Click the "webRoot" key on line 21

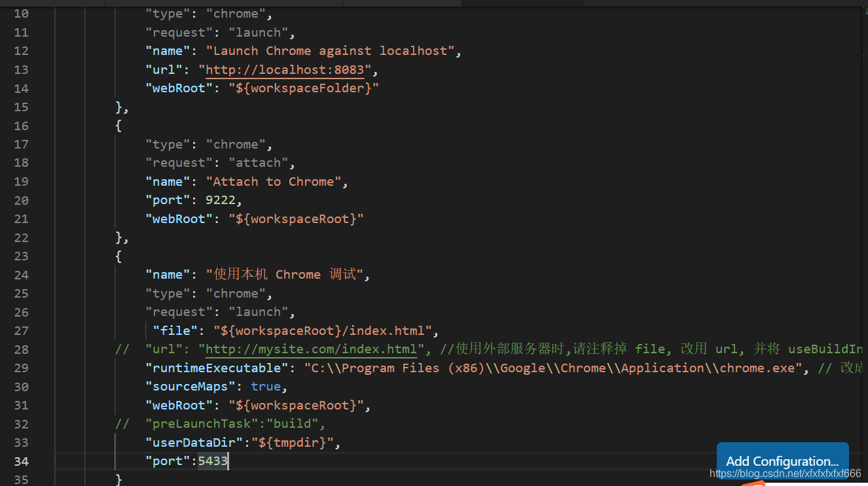coord(179,218)
